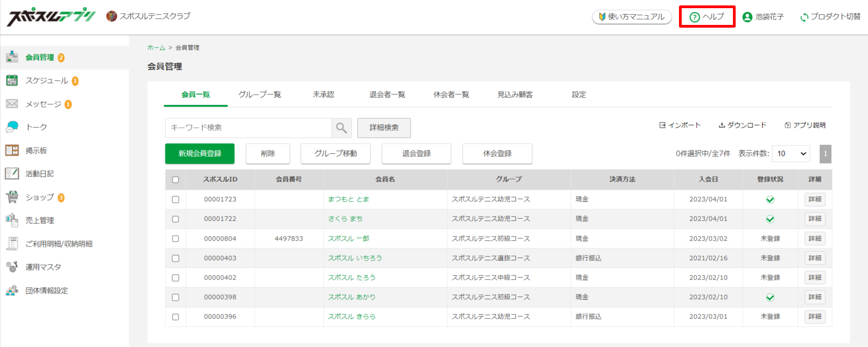The image size is (868, 347).
Task: Click the ヘルプ question mark icon
Action: click(694, 17)
